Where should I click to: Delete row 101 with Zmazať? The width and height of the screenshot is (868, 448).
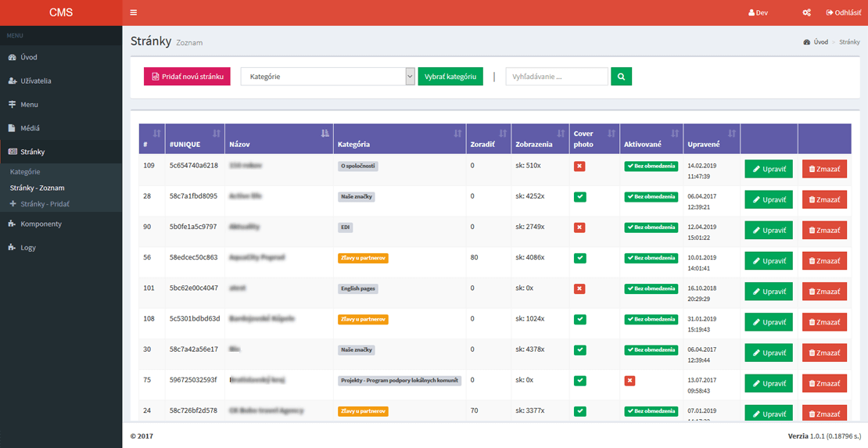click(825, 292)
